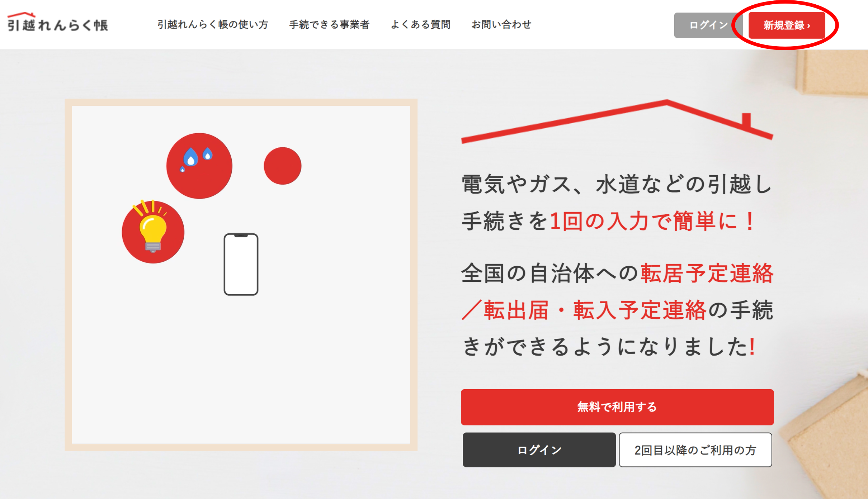Open 引越れんらく帳の使い方 menu item

(213, 25)
